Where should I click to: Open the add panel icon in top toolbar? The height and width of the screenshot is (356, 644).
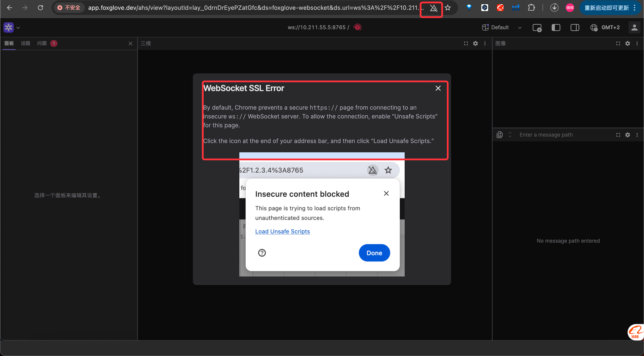[x=537, y=27]
